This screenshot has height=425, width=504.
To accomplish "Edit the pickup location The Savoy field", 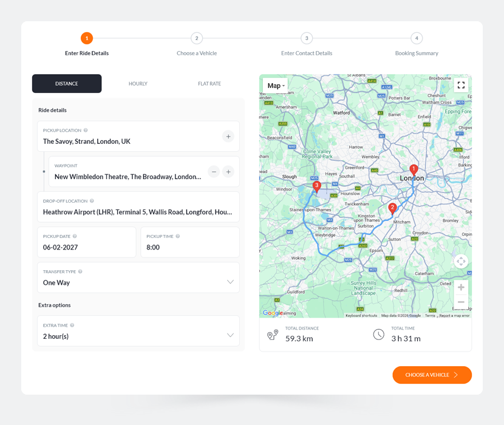I will [138, 137].
